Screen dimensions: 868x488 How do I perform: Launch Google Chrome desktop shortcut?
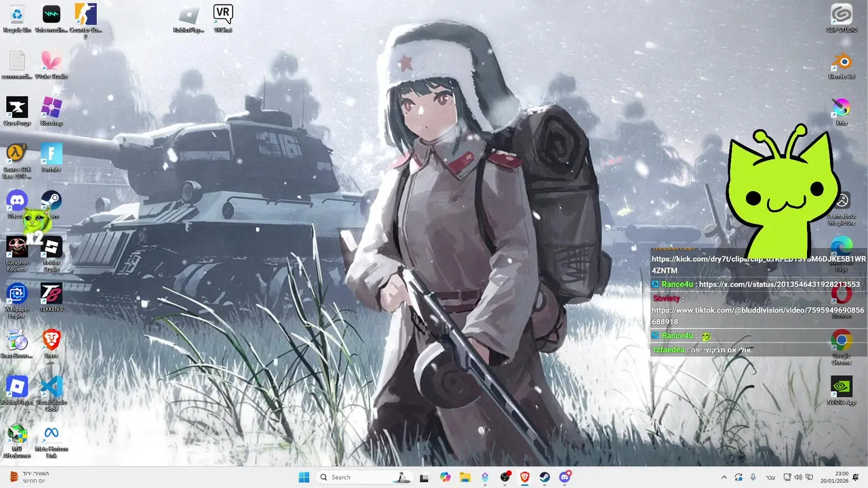[x=842, y=348]
